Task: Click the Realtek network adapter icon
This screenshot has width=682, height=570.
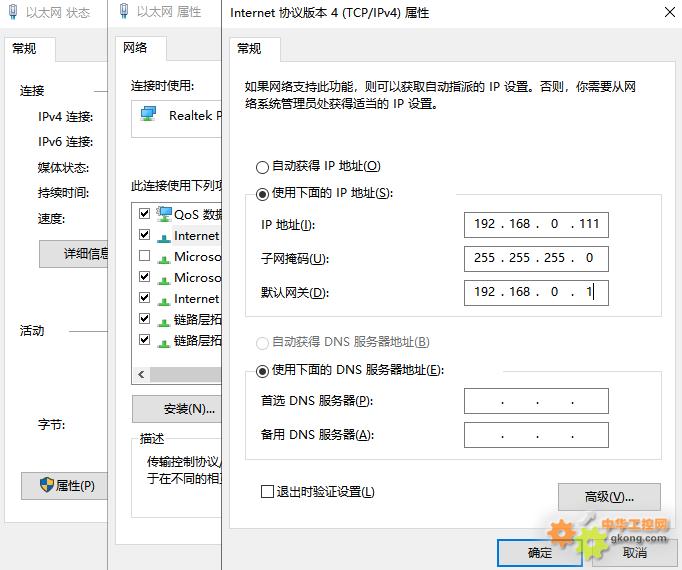Action: (149, 115)
